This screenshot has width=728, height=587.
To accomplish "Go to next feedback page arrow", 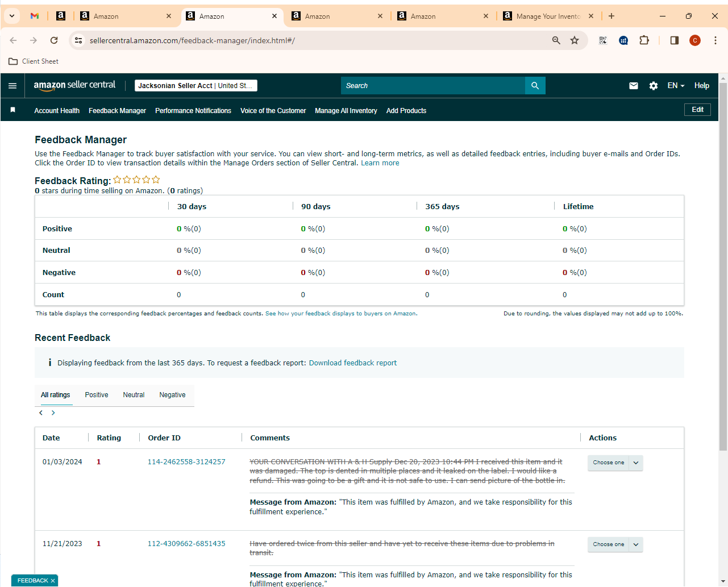I will click(53, 413).
